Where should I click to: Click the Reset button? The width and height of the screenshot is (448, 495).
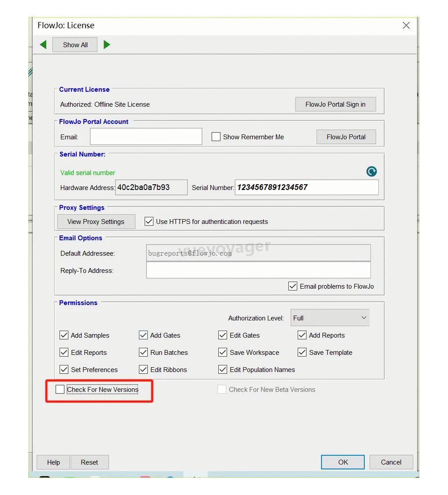90,462
